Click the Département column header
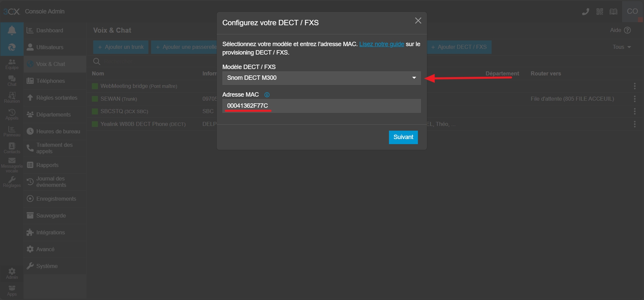Image resolution: width=644 pixels, height=300 pixels. 502,74
